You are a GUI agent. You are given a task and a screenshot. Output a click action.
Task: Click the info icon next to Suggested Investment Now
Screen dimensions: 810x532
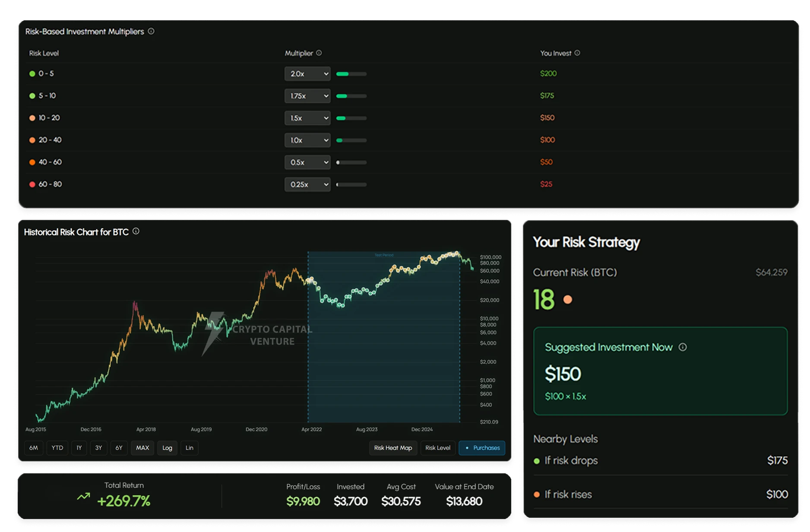click(x=683, y=347)
